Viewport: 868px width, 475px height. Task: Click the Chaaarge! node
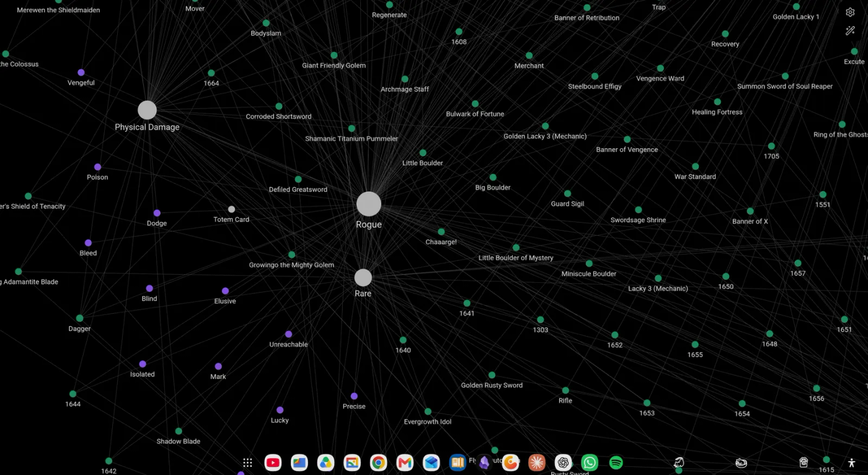pos(441,232)
